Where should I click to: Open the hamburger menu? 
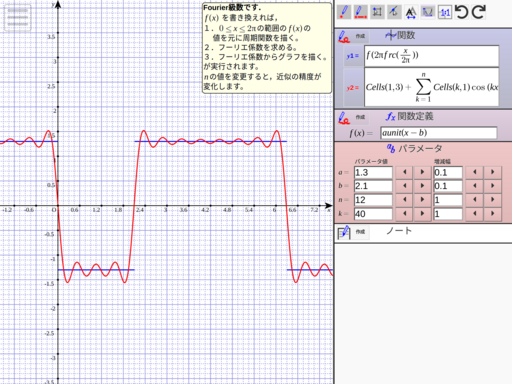[x=17, y=17]
